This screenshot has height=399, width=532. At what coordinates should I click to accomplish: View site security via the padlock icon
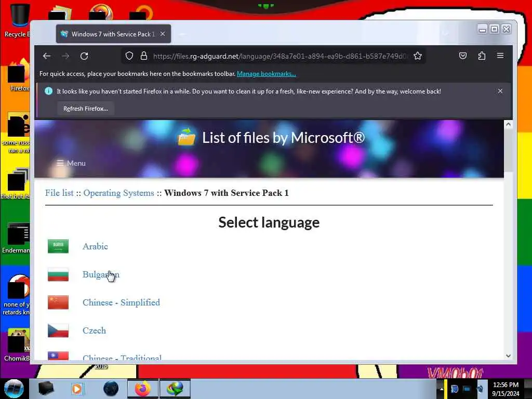pyautogui.click(x=144, y=56)
